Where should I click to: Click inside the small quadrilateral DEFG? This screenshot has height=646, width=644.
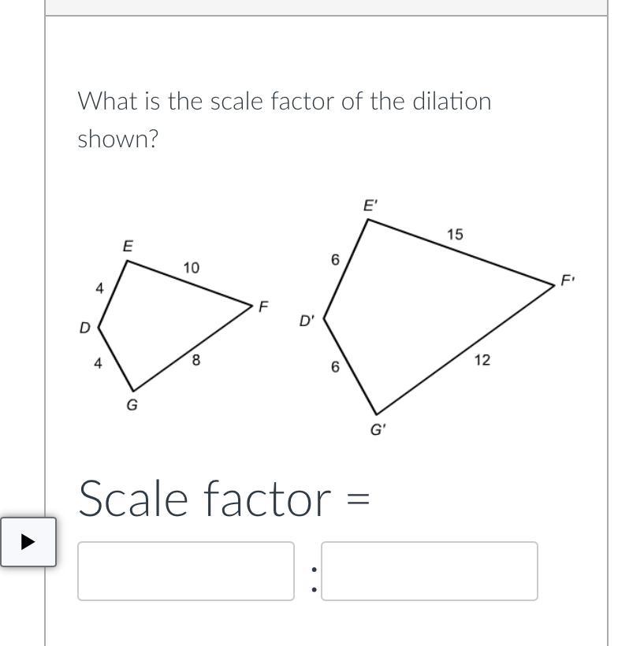166,323
